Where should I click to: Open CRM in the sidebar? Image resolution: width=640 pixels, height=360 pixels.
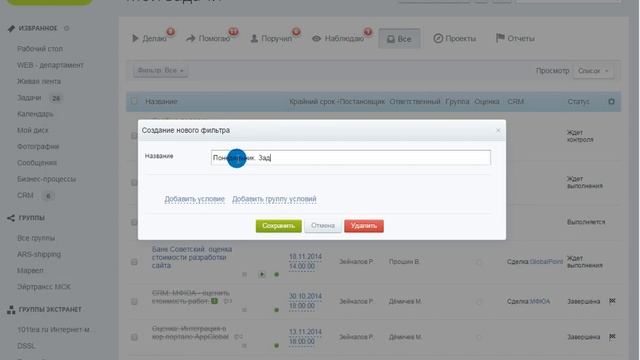[x=25, y=196]
